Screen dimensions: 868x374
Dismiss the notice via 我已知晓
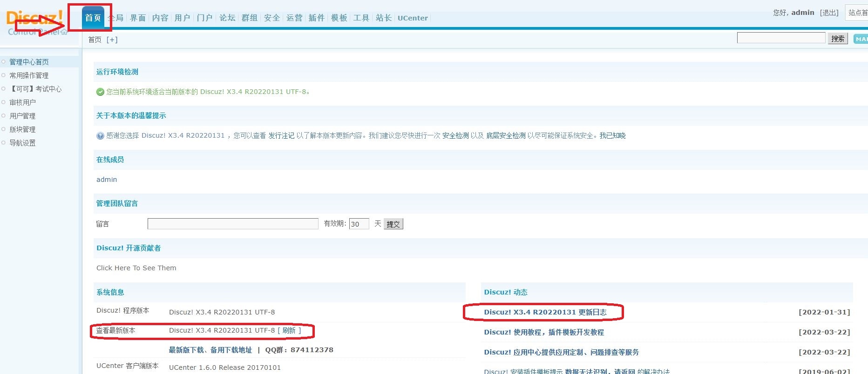(612, 136)
